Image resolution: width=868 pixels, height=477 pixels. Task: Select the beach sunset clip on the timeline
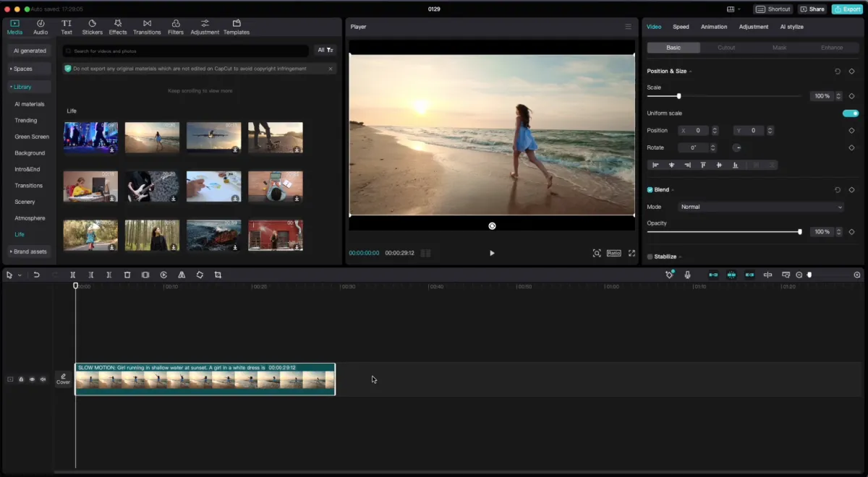205,379
